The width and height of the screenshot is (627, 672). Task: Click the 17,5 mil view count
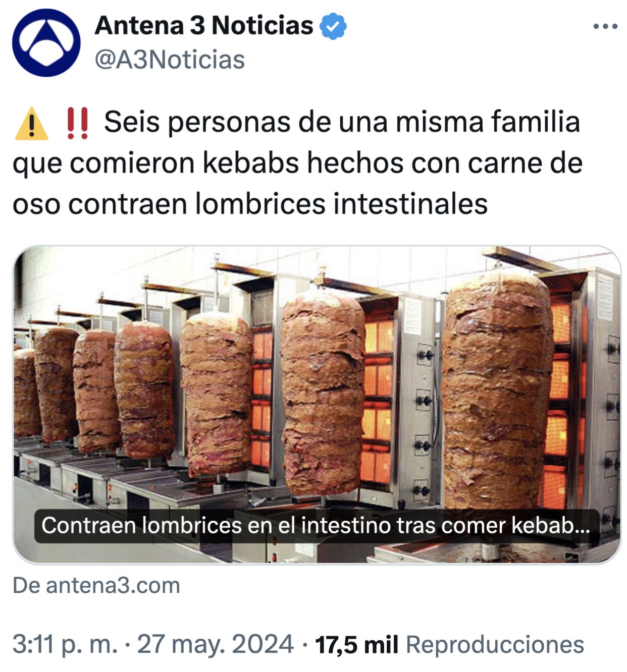[x=356, y=645]
